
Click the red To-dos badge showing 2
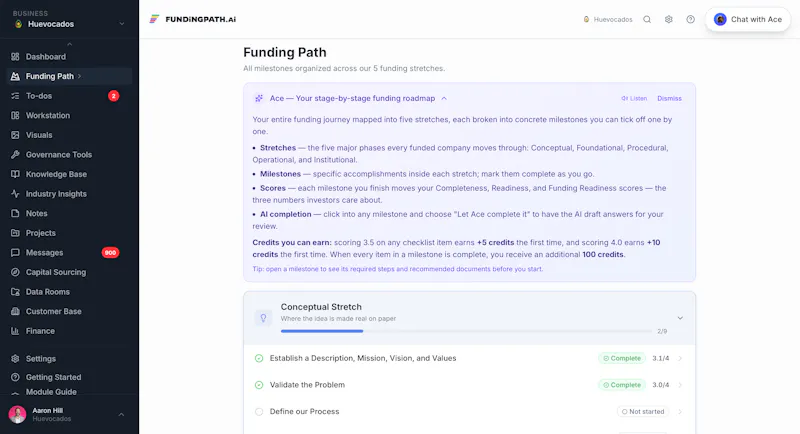pos(113,96)
